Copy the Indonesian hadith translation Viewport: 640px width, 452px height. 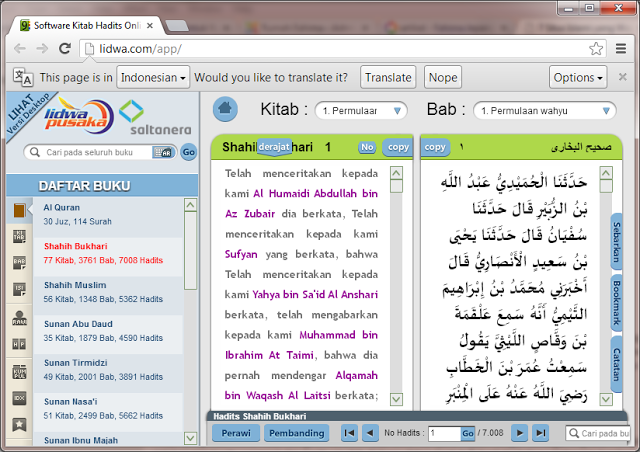398,147
